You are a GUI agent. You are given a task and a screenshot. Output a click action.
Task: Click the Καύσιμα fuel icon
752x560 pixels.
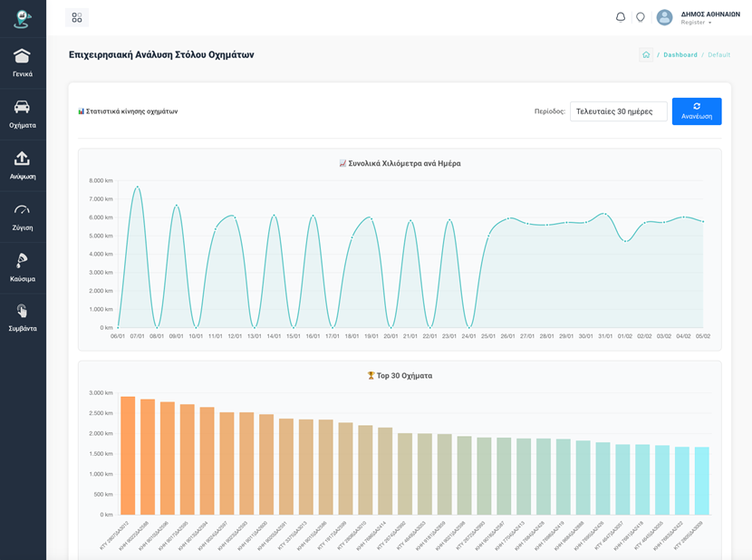click(x=23, y=261)
